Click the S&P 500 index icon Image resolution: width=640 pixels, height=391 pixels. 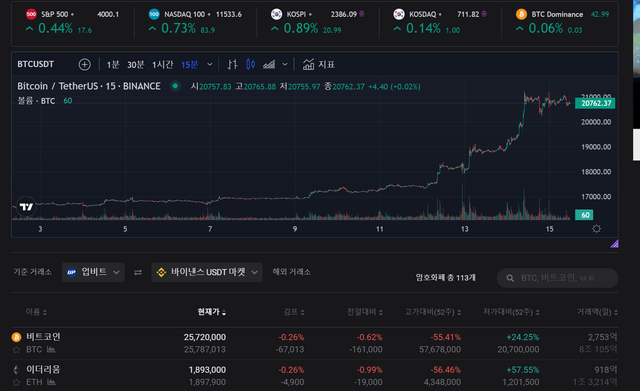pos(31,14)
